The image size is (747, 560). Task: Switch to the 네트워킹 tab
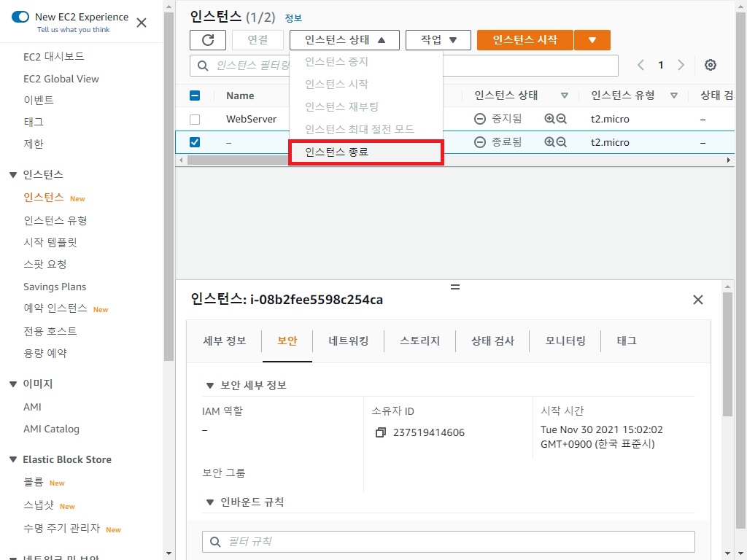click(x=348, y=341)
